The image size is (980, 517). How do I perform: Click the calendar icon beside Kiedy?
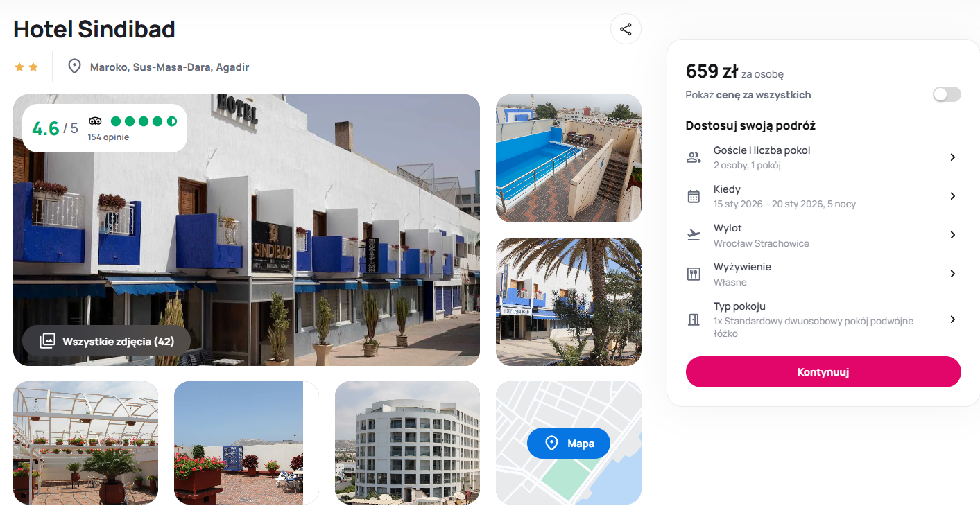point(694,196)
